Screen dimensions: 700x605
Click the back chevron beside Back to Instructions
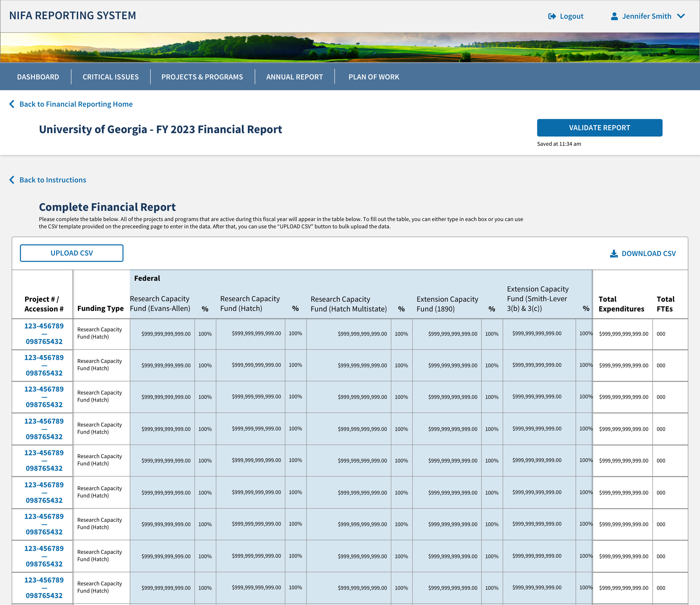click(x=12, y=180)
